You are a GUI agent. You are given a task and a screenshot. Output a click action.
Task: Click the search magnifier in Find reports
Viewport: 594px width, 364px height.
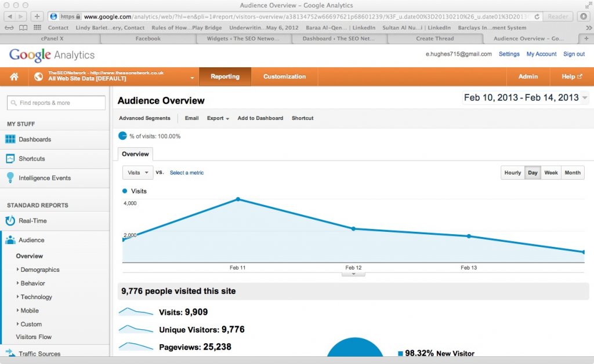pos(14,103)
